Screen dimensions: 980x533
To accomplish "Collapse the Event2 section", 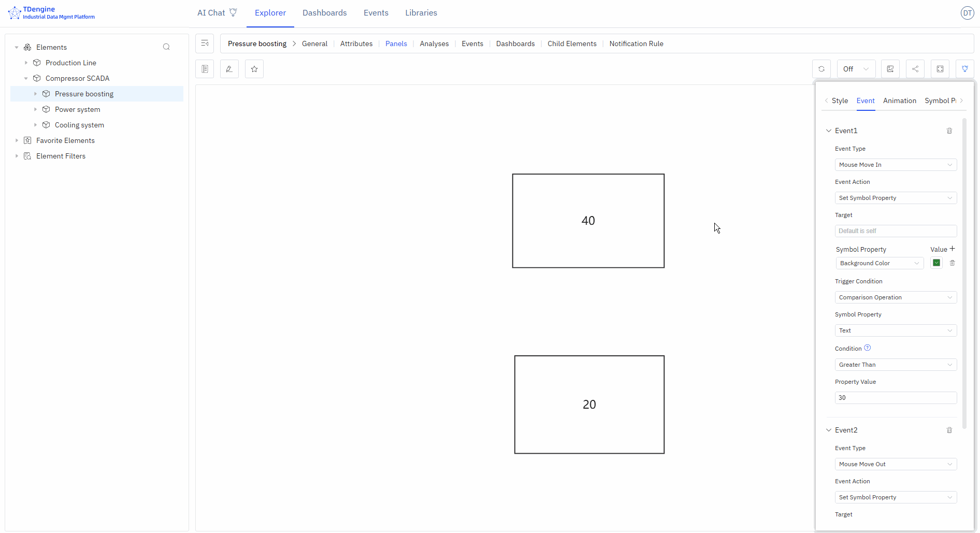I will pos(829,430).
